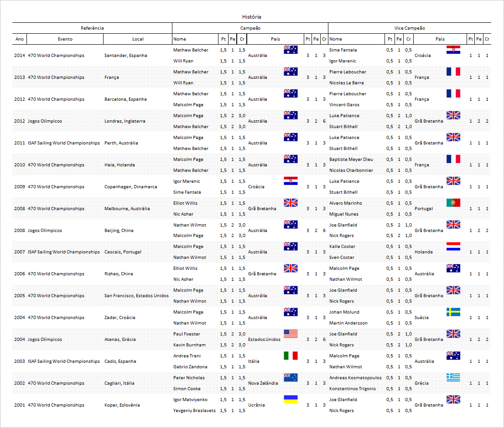
Task: Click the Australia flag in the 2006 vice-champion row
Action: click(x=453, y=268)
